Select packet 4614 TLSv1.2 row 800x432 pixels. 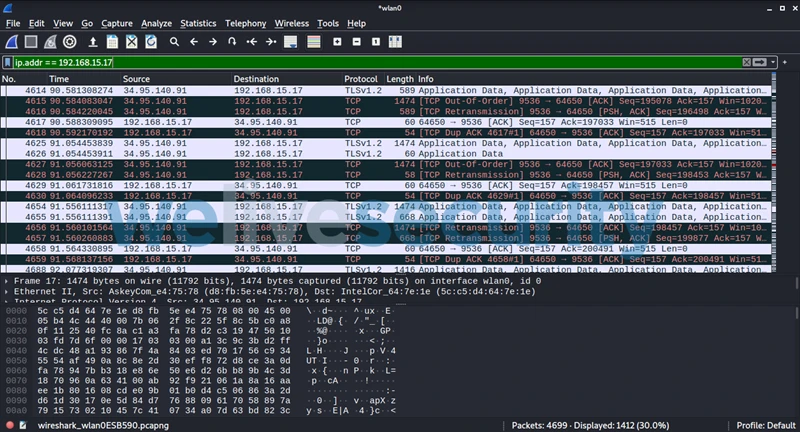[x=386, y=90]
